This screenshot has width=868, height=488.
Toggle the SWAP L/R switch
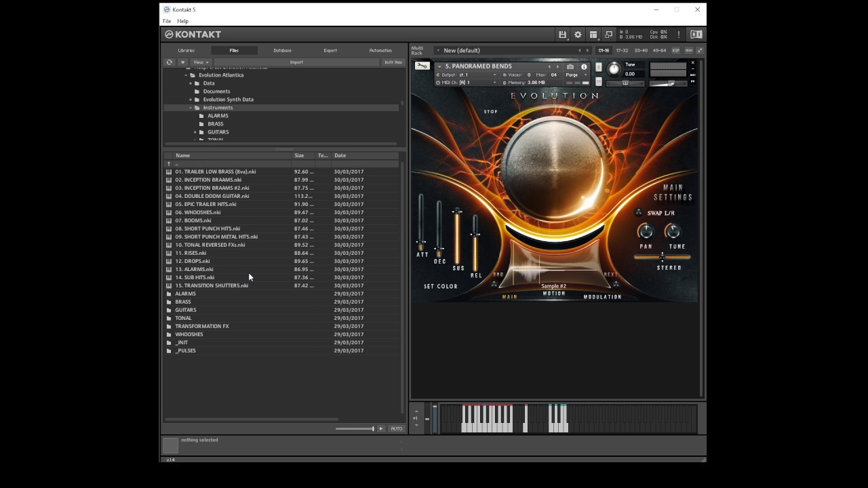[638, 213]
